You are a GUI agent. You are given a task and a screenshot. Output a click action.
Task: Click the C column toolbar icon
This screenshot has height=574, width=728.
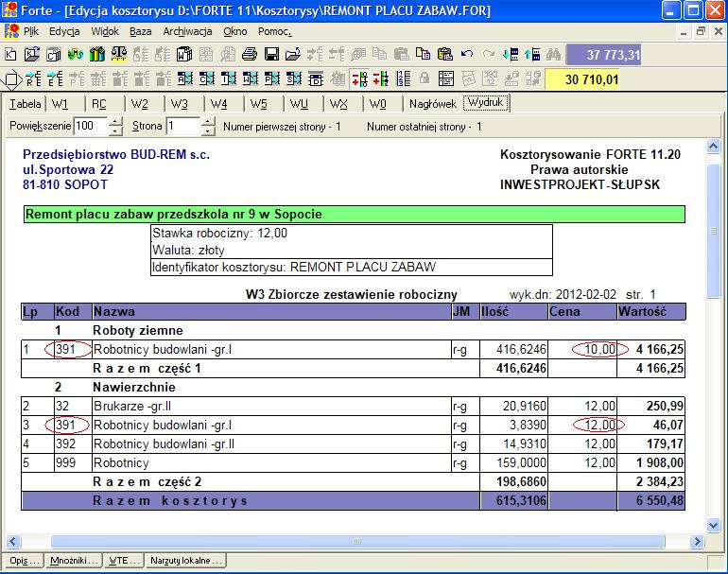207,78
